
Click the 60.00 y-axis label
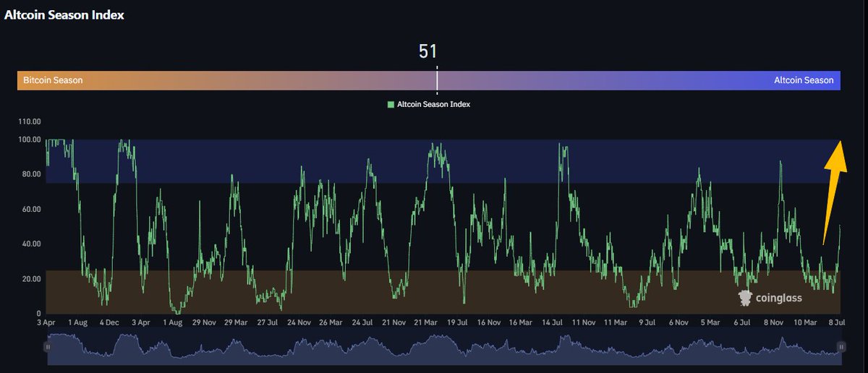click(x=31, y=209)
